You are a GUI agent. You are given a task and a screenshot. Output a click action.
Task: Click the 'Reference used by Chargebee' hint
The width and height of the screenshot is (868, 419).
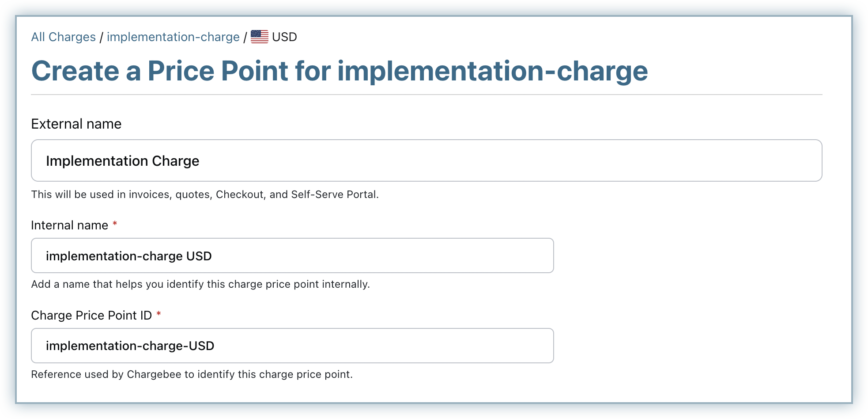coord(192,375)
